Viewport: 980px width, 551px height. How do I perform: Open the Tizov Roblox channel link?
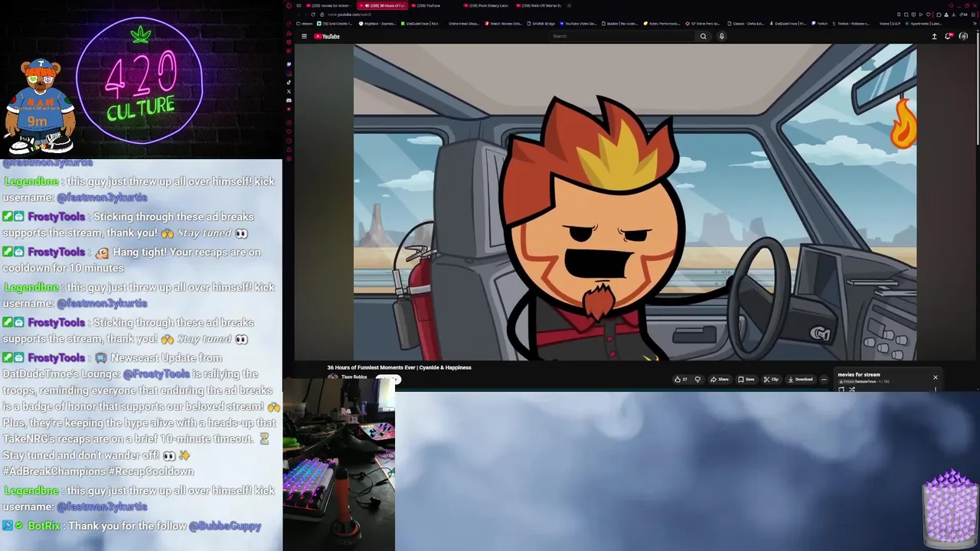click(x=354, y=377)
